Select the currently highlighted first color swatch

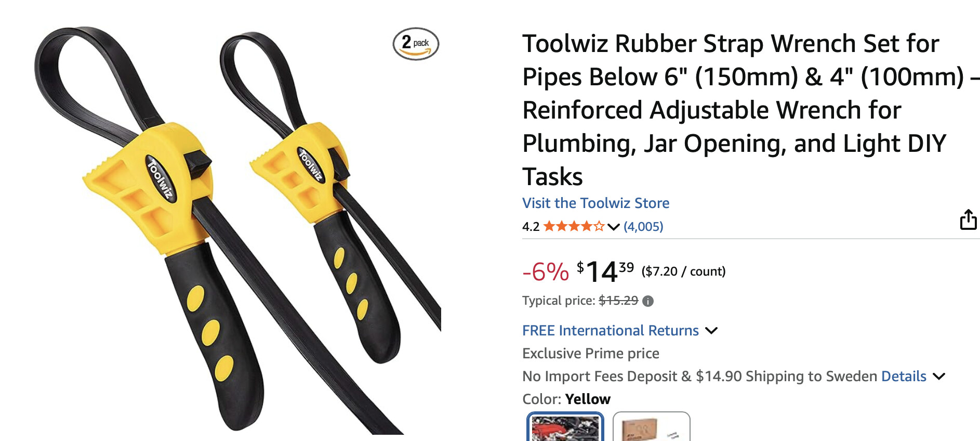pos(565,427)
